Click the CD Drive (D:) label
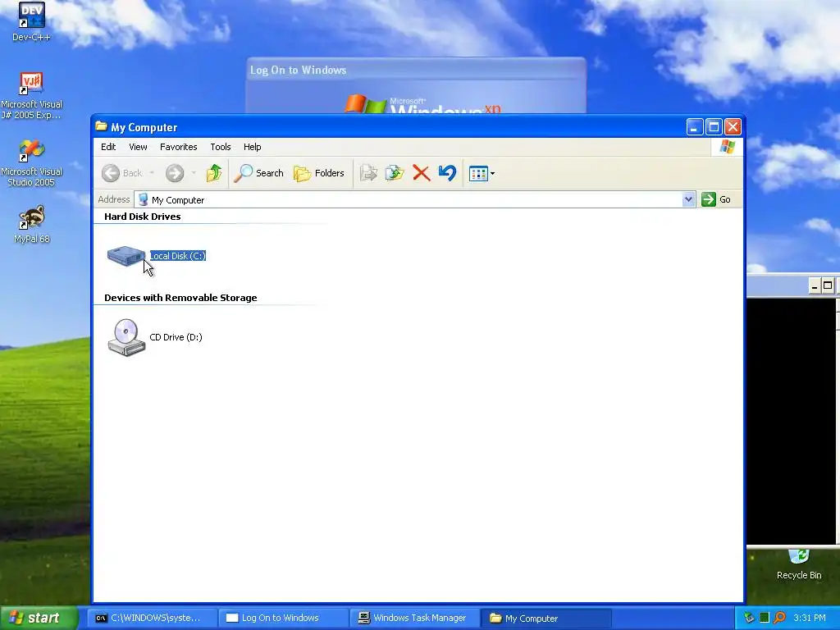Viewport: 840px width, 630px height. coord(176,337)
